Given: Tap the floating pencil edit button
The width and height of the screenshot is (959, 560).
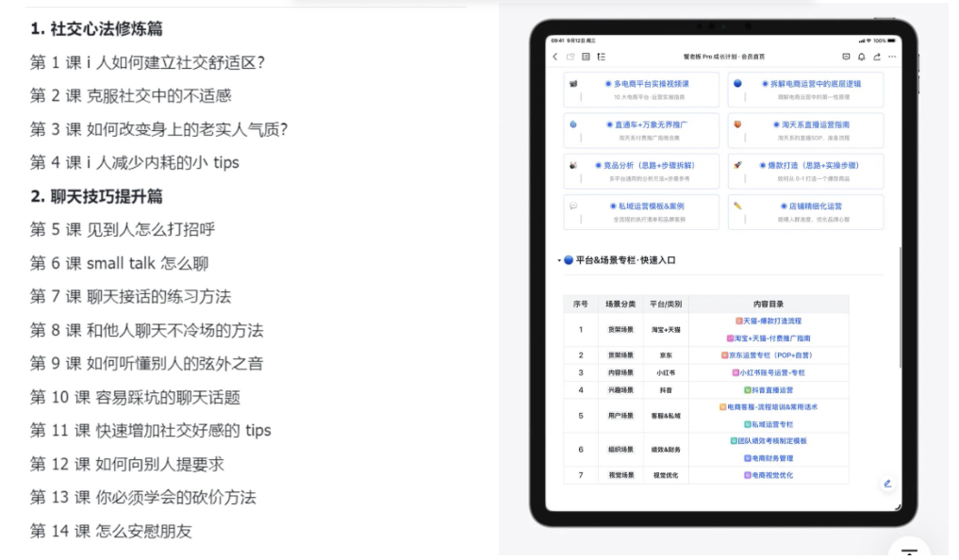Looking at the screenshot, I should [x=886, y=484].
